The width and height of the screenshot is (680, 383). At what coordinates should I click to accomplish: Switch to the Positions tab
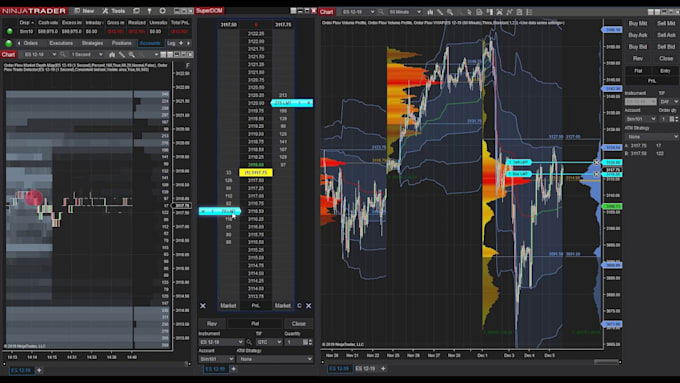pyautogui.click(x=121, y=43)
